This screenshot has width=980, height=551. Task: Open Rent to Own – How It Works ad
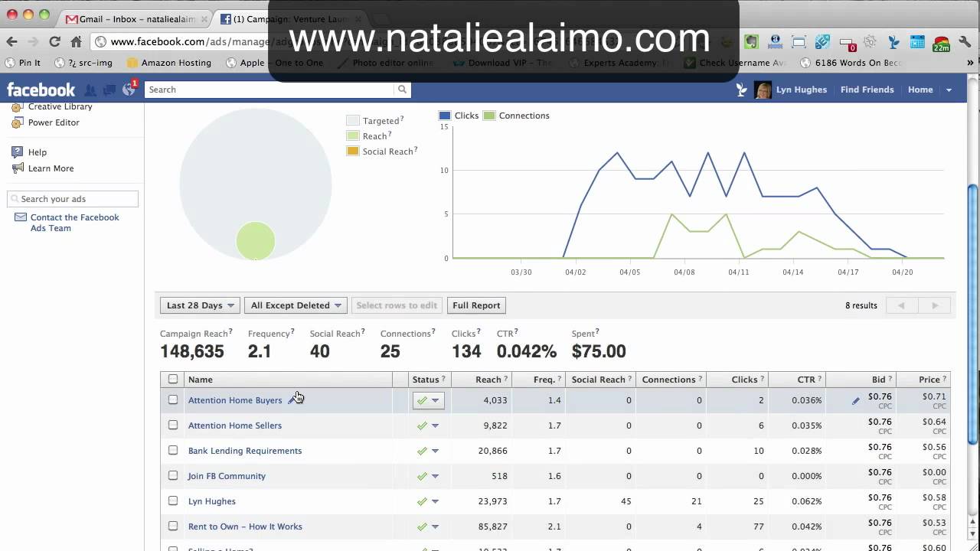tap(245, 527)
